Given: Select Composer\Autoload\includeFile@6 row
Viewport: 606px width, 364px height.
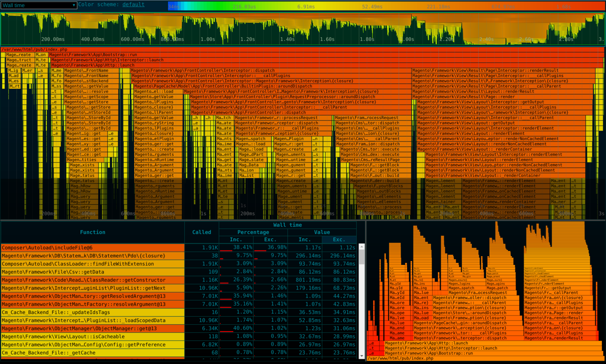Looking at the screenshot, I should click(93, 248).
